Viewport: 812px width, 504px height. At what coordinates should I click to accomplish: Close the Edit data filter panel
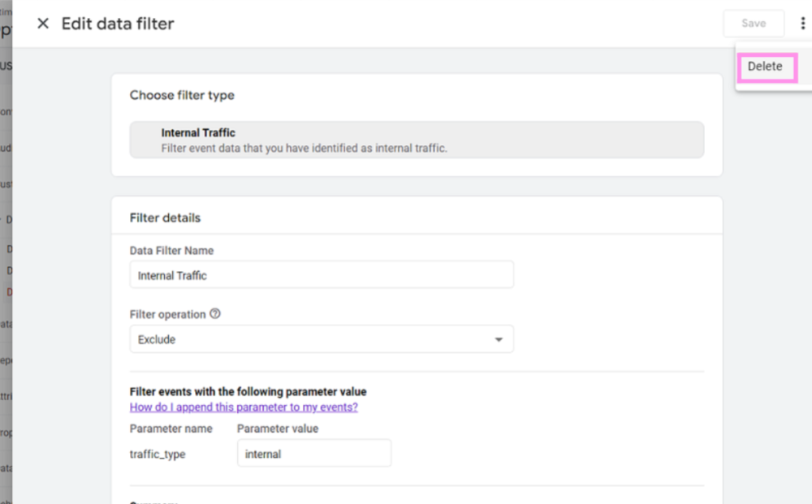pos(43,24)
